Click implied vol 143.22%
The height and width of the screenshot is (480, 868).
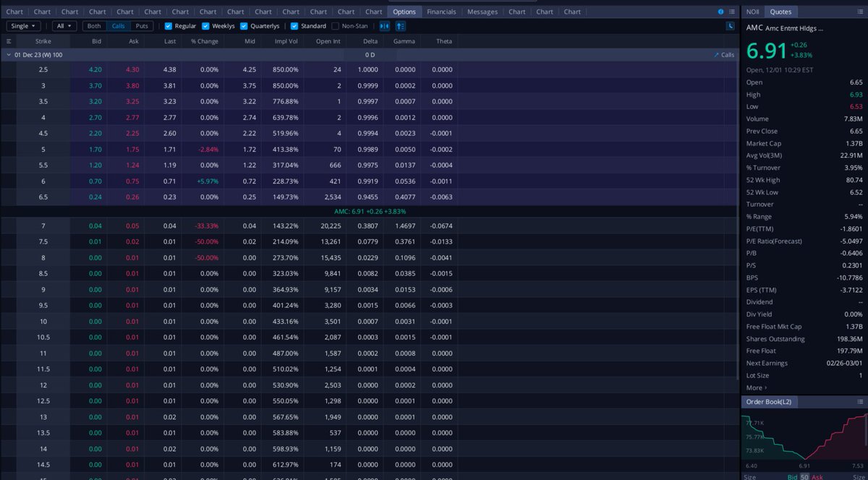(x=286, y=226)
